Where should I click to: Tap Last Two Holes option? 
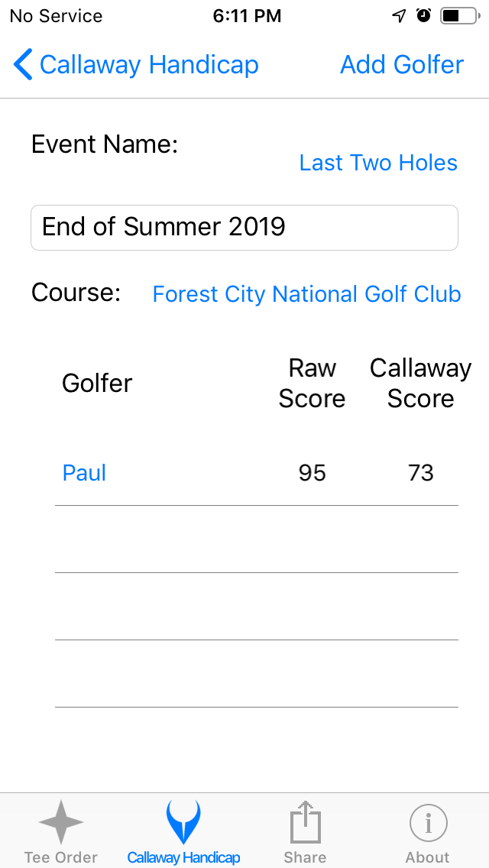click(x=377, y=162)
